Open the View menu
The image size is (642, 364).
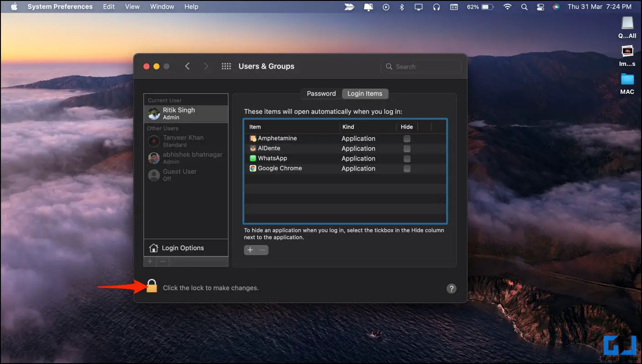(x=133, y=7)
